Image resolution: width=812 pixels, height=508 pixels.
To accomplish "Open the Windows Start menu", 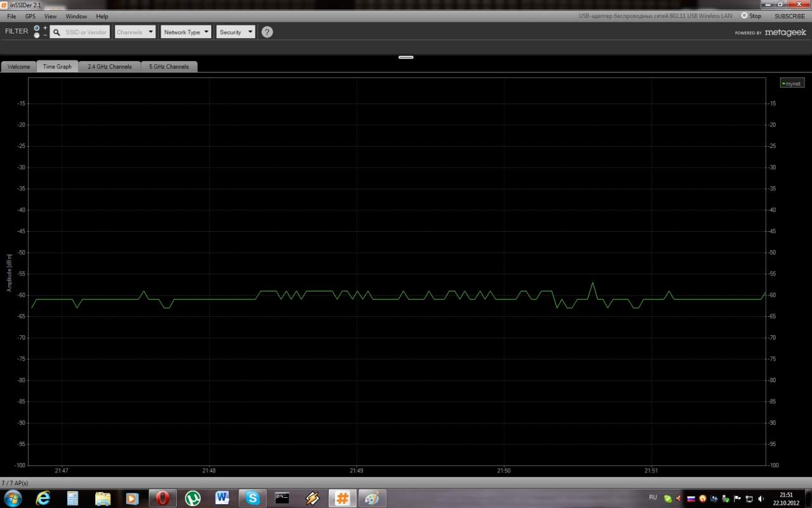I will click(13, 498).
